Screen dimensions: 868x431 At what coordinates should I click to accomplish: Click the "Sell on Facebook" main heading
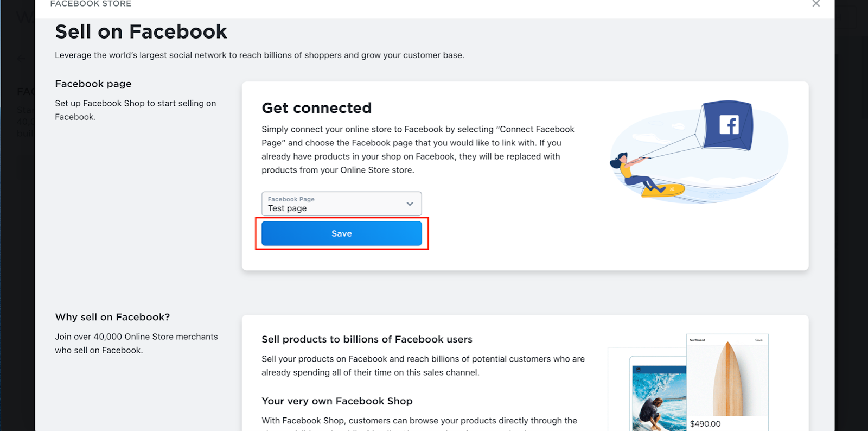(141, 32)
